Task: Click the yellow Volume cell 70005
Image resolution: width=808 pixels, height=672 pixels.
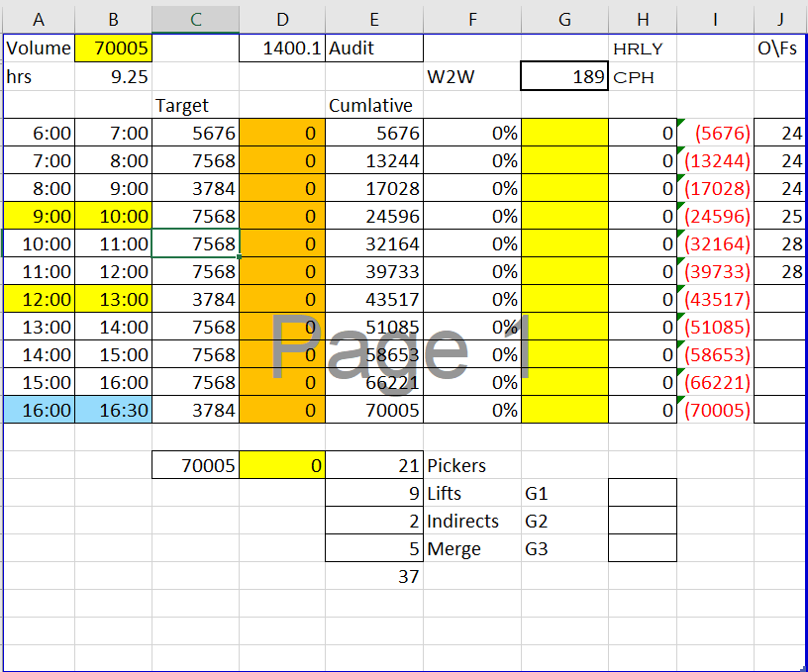Action: pyautogui.click(x=113, y=48)
